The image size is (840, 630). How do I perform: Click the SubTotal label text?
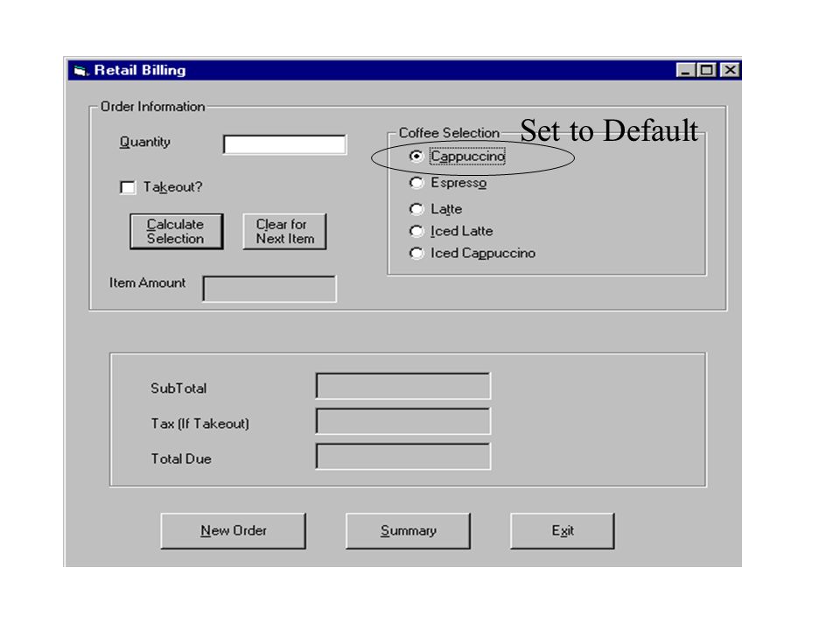(x=178, y=388)
